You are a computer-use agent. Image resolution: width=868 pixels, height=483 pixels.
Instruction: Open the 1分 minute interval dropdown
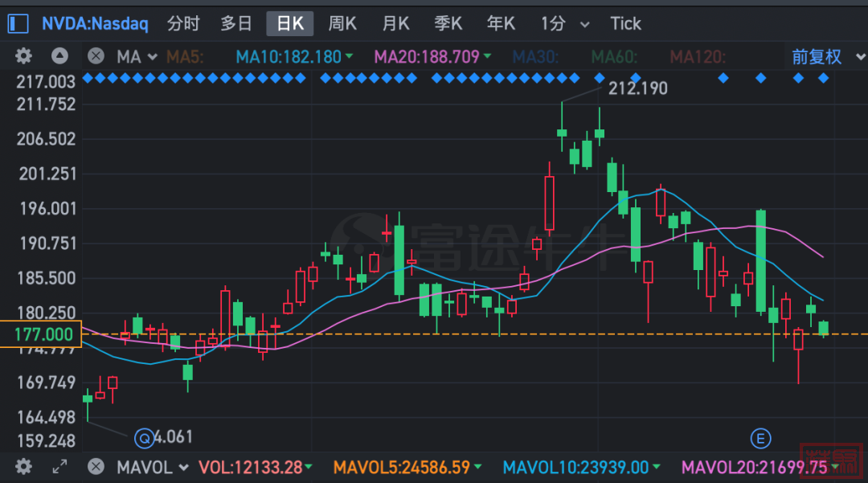click(564, 23)
